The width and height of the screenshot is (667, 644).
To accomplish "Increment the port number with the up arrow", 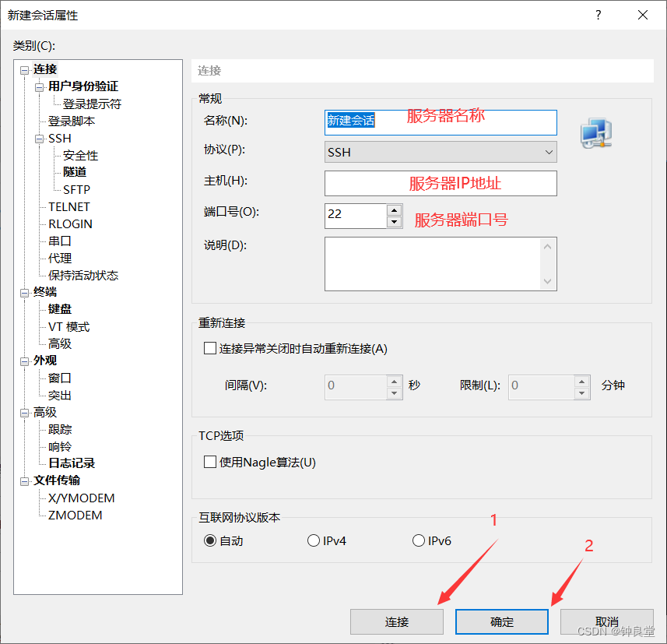I will [x=394, y=210].
